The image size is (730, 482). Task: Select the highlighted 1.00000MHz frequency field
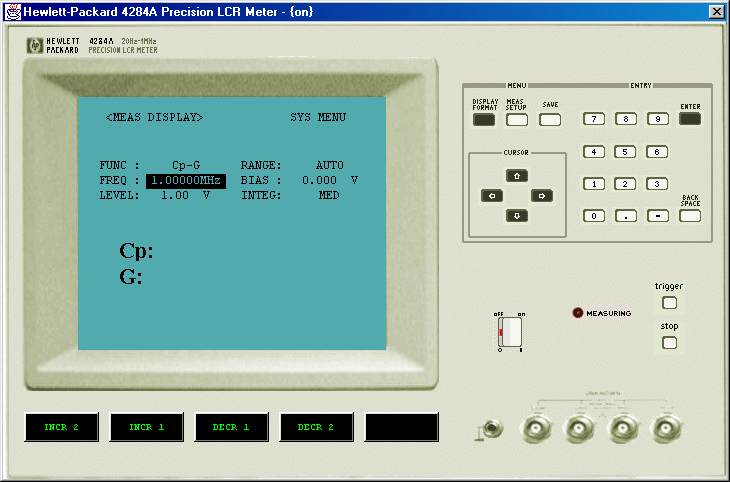coord(186,181)
